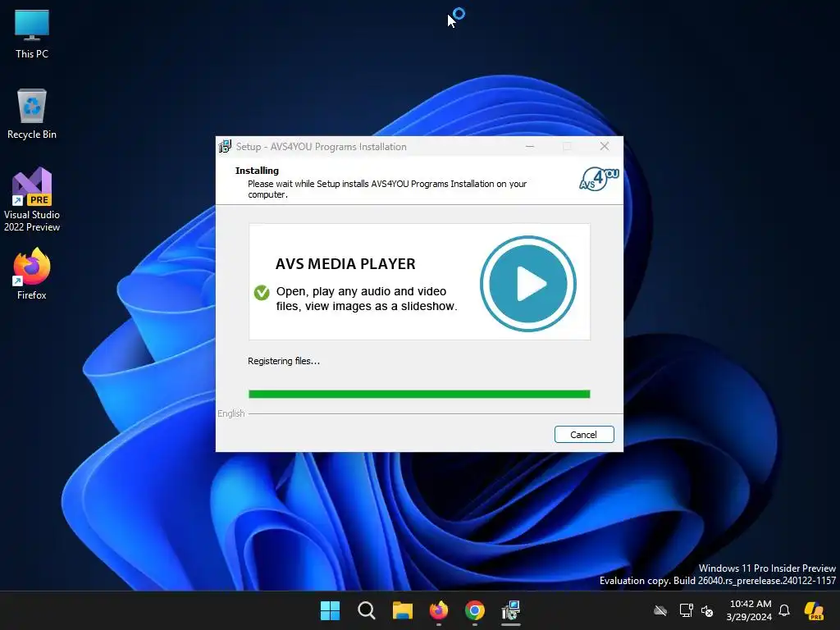Click the AVS Media Player play icon
Viewport: 840px width, 630px height.
pos(528,283)
